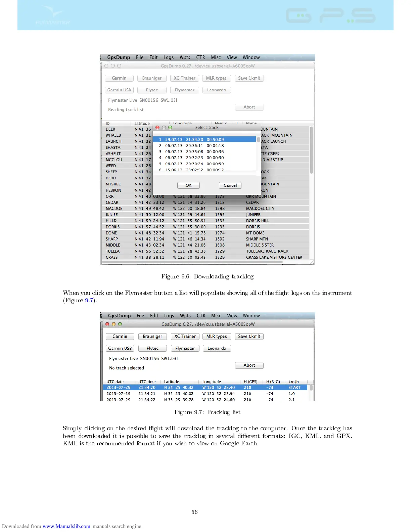Image resolution: width=411 pixels, height=532 pixels.
Task: Click Flymaster button in lower window
Action: 185,348
